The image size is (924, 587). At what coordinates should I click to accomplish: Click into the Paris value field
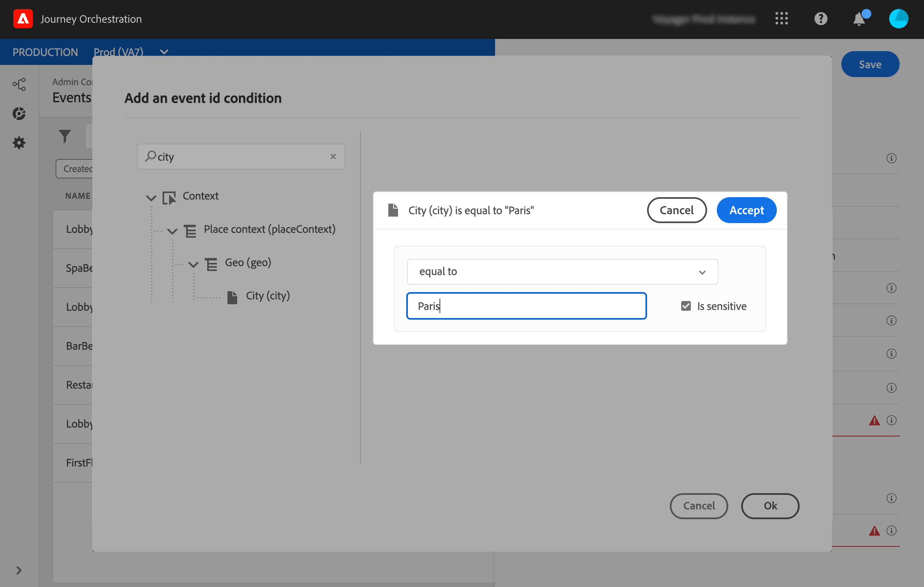tap(526, 306)
